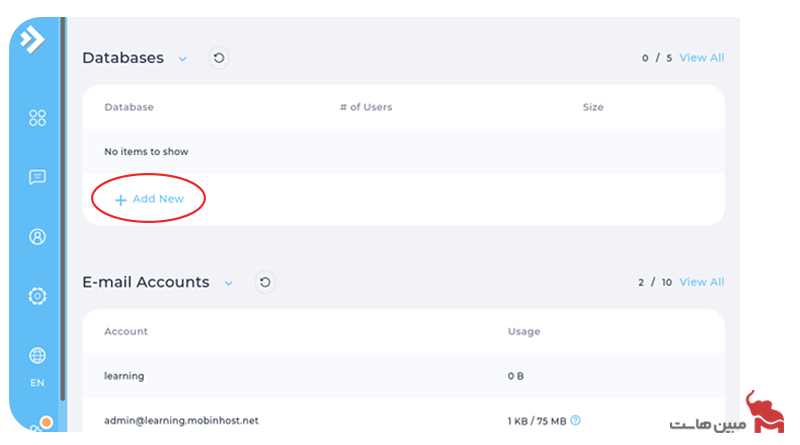Refresh the E-mail Accounts section
The height and width of the screenshot is (445, 800).
click(265, 282)
